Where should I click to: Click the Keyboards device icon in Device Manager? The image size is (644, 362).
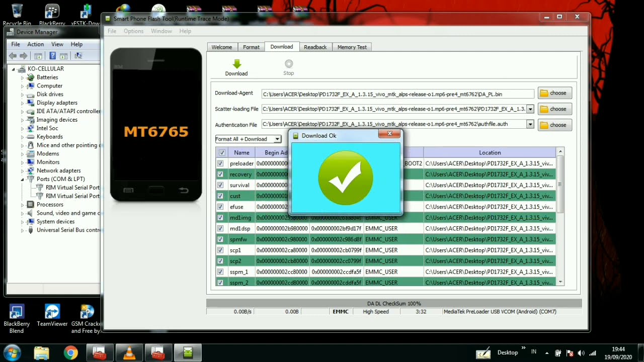click(x=31, y=137)
